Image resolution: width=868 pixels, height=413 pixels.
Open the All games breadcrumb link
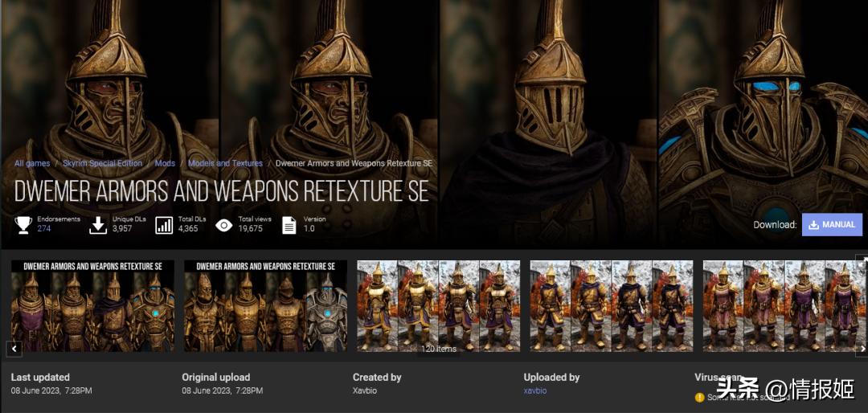(32, 163)
